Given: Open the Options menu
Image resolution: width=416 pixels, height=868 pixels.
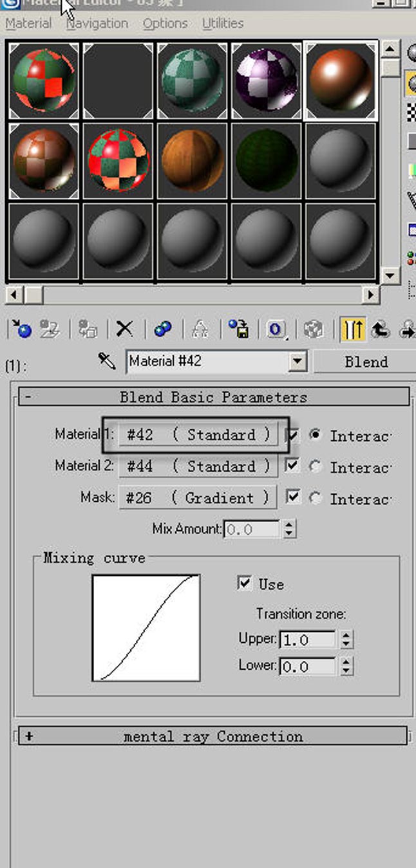Looking at the screenshot, I should point(165,24).
